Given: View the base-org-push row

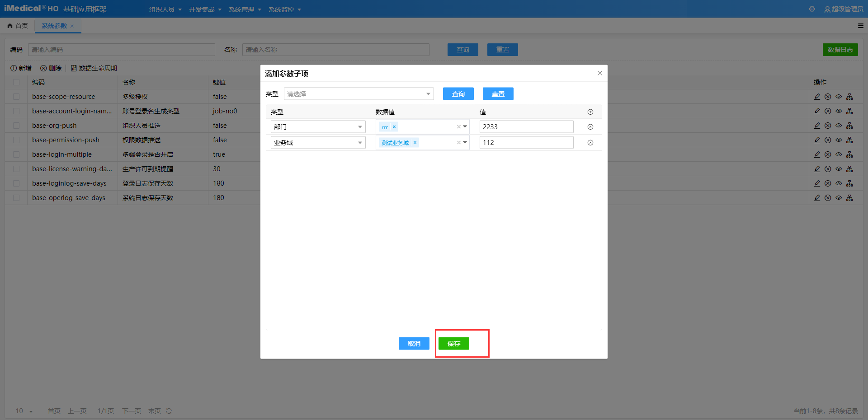Looking at the screenshot, I should [x=839, y=126].
